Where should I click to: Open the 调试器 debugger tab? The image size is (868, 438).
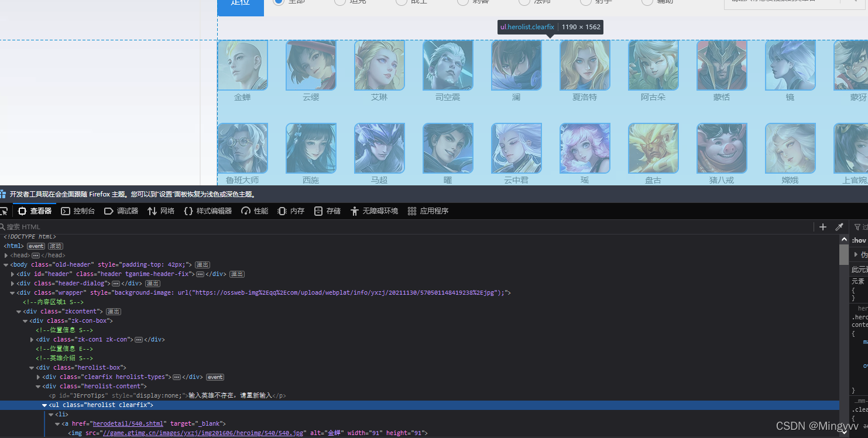coord(121,211)
